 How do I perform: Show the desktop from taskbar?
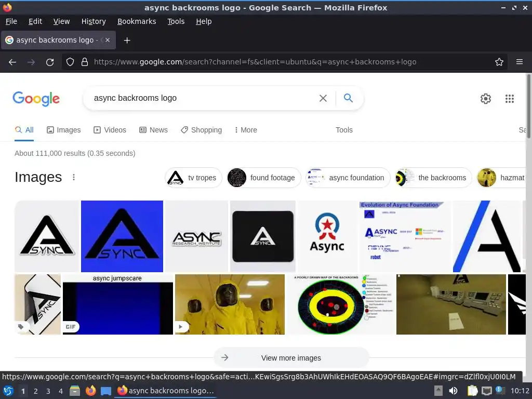coord(106,391)
